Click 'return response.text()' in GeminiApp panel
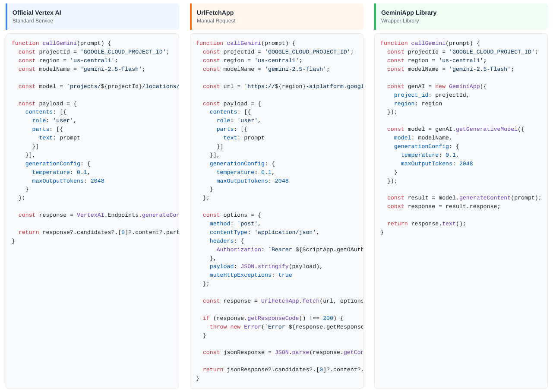 426,224
